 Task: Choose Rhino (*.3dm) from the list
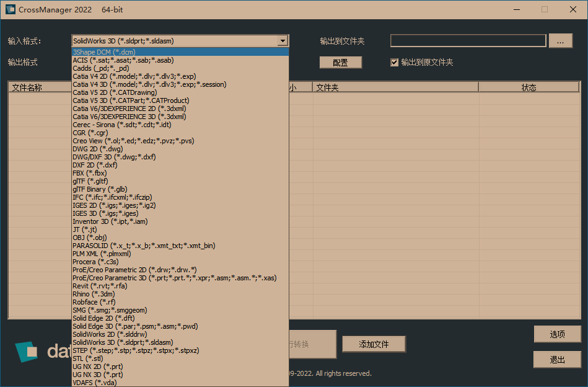click(94, 294)
